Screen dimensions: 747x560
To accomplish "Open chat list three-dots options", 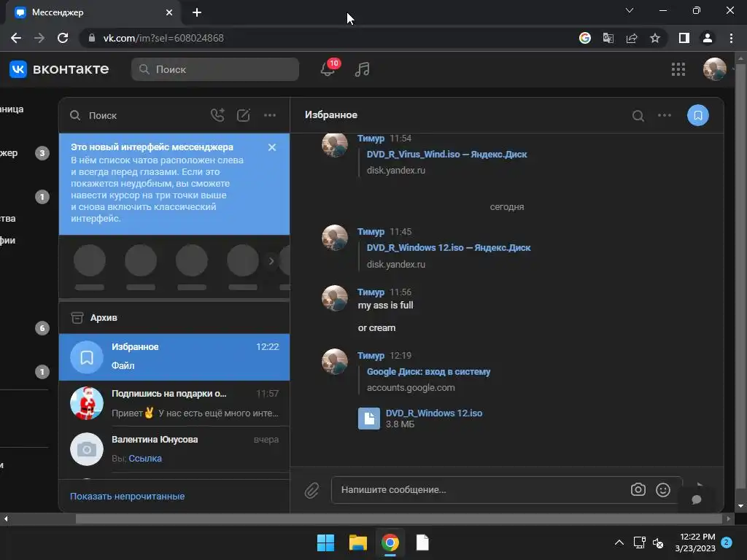I will [x=270, y=115].
